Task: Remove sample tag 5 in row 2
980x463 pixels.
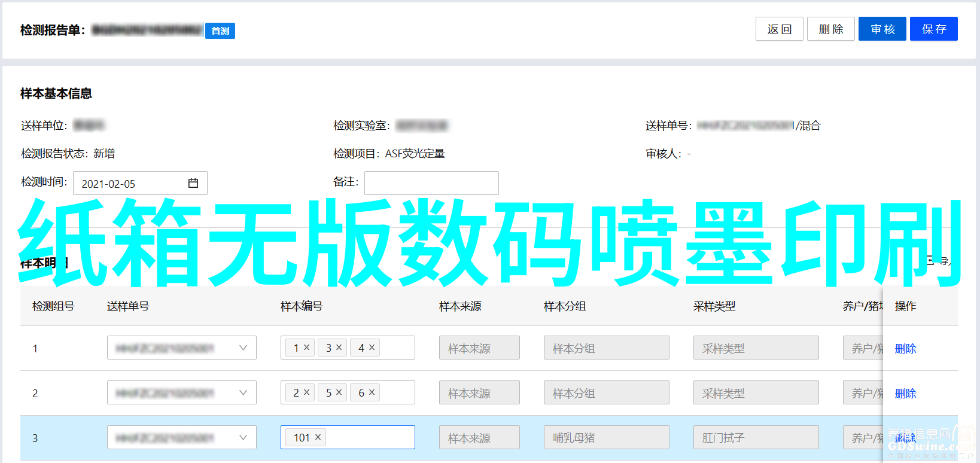Action: pyautogui.click(x=339, y=392)
